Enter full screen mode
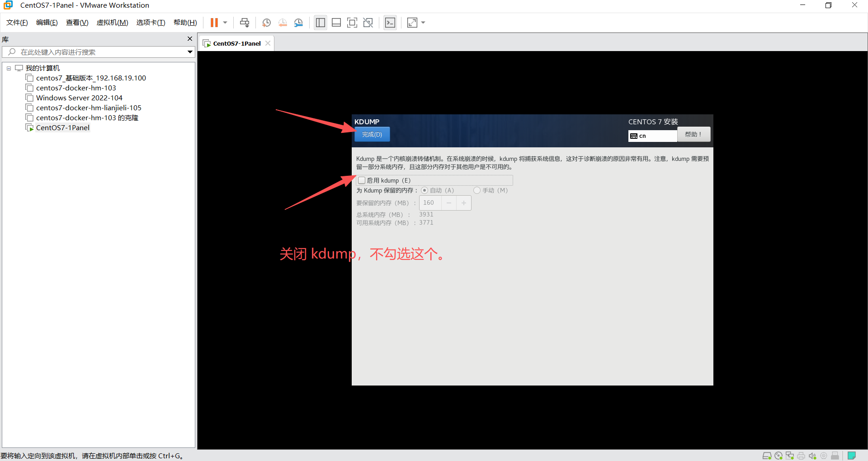 tap(352, 23)
